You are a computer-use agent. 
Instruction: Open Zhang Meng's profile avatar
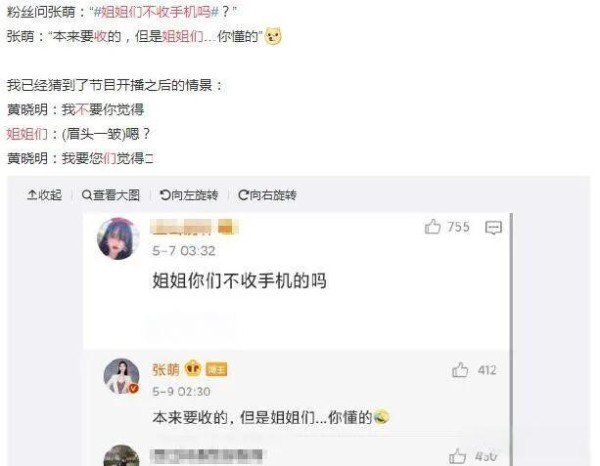[121, 376]
